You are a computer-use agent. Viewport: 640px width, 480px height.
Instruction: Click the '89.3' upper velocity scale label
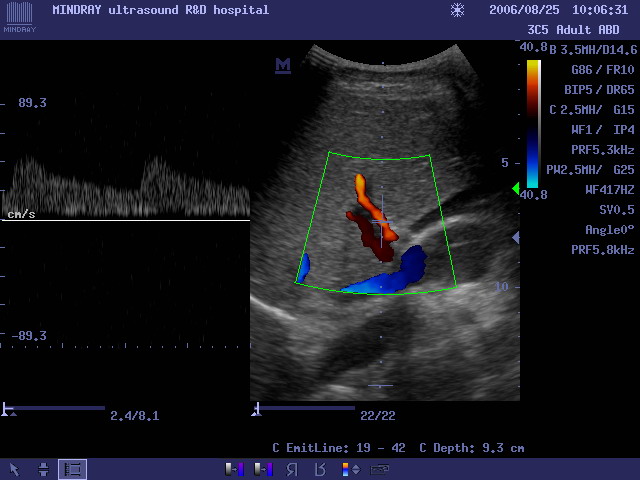(x=32, y=103)
